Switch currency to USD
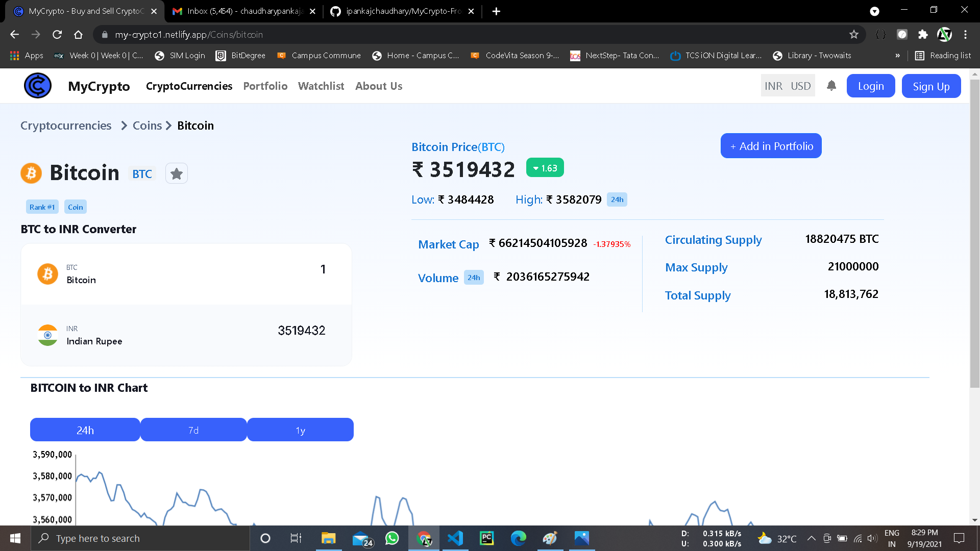Viewport: 980px width, 551px height. (800, 86)
